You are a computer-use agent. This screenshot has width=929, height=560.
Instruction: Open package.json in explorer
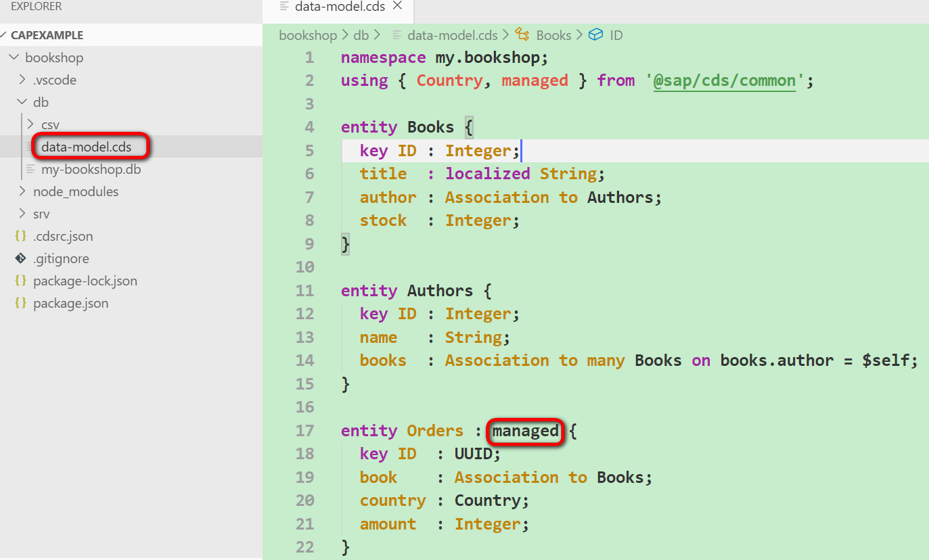tap(70, 303)
